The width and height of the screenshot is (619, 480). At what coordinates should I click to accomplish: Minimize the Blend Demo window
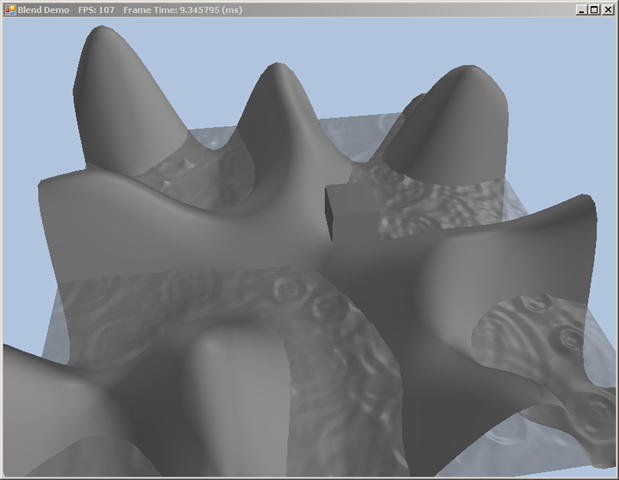tap(581, 10)
